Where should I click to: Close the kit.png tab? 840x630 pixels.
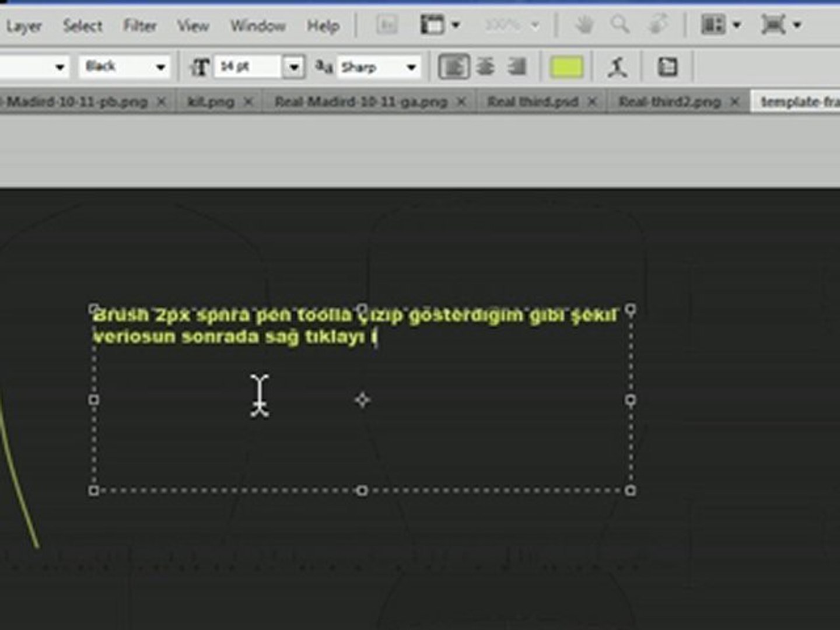pyautogui.click(x=249, y=102)
